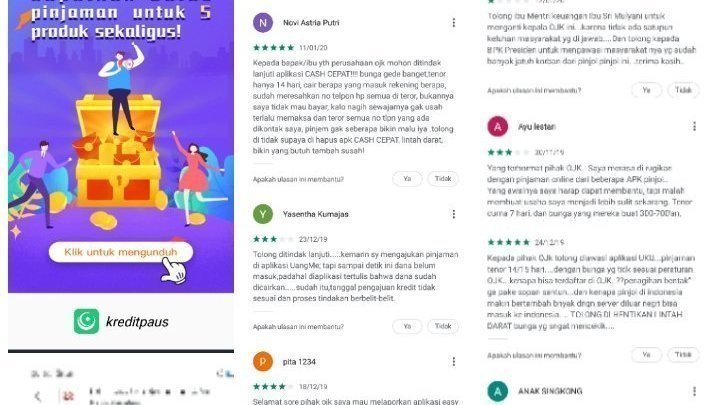720x405 pixels.
Task: Select Ya under the 24/12/19 five-star review
Action: pyautogui.click(x=647, y=355)
